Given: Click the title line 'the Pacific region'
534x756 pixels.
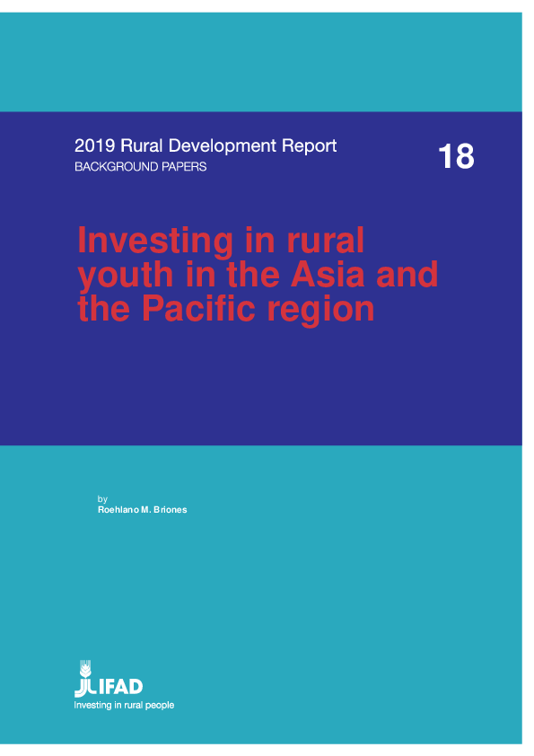Looking at the screenshot, I should pyautogui.click(x=226, y=310).
